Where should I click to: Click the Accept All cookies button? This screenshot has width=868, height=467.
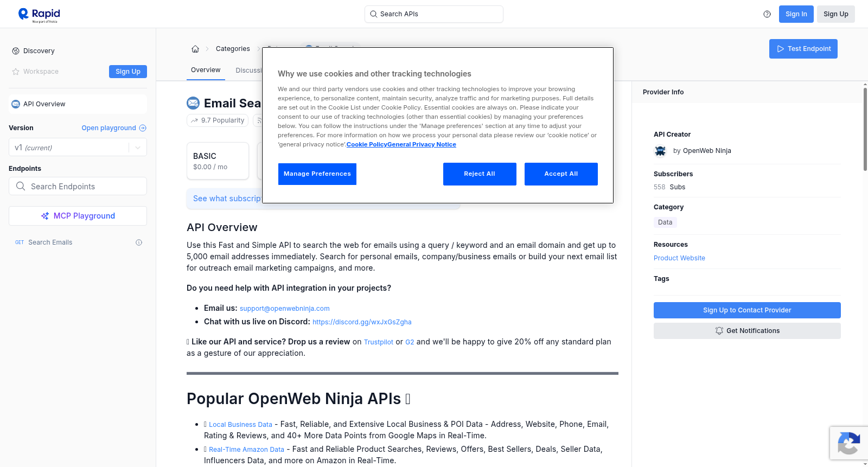(561, 174)
